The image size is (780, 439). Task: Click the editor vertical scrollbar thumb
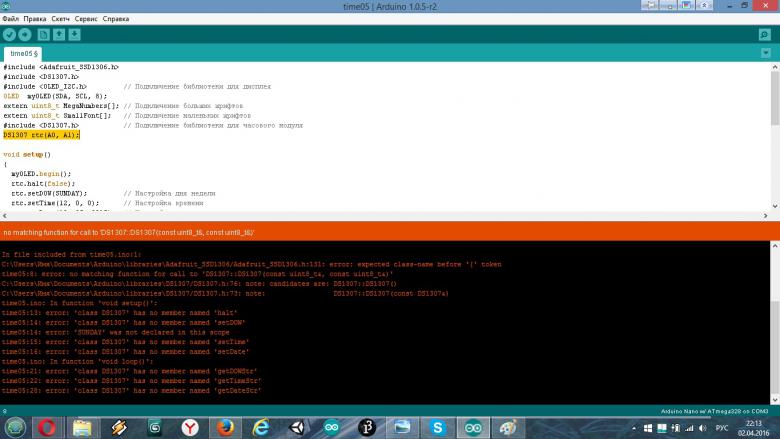click(x=775, y=98)
